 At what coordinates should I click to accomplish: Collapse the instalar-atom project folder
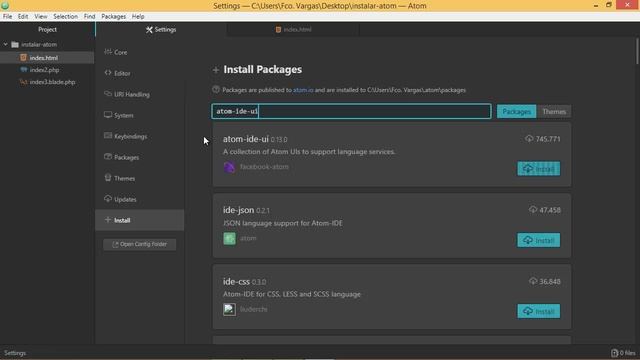click(6, 44)
